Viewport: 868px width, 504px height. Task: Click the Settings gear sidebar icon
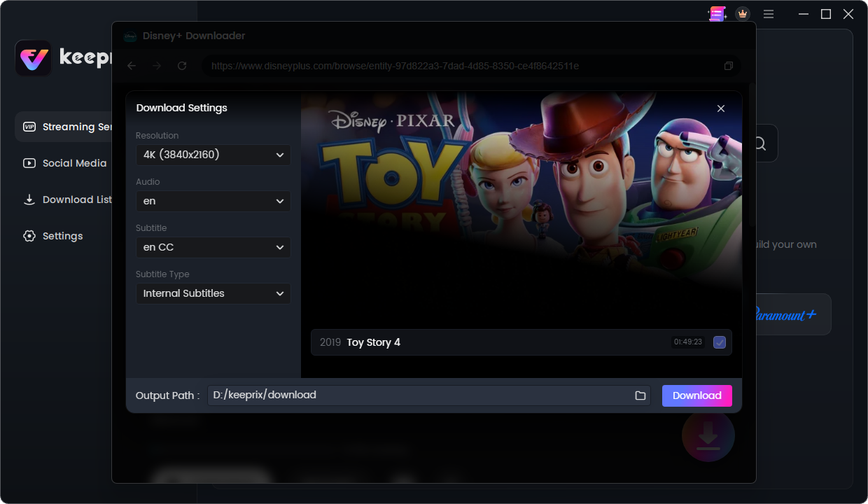point(29,236)
